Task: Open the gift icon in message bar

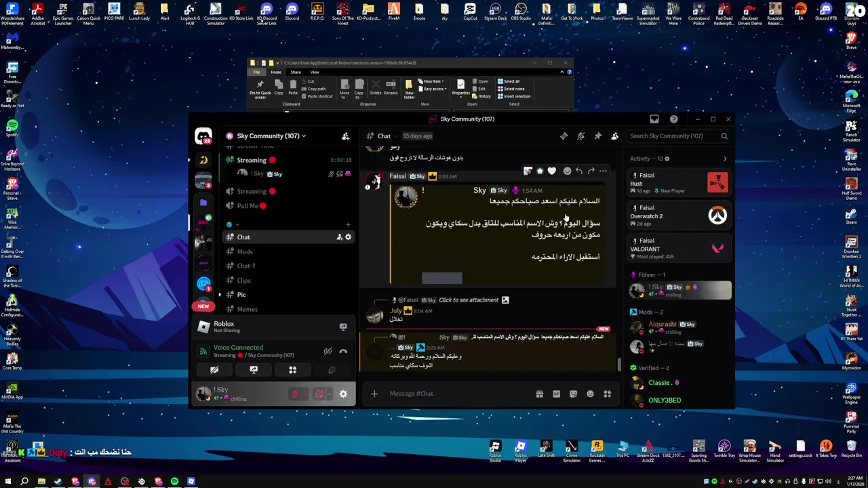Action: 539,394
